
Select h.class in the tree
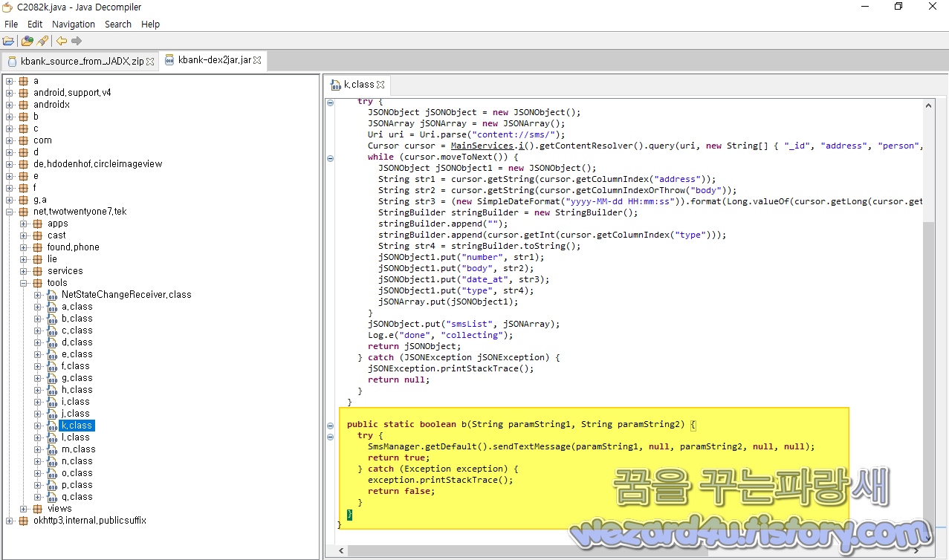click(77, 390)
